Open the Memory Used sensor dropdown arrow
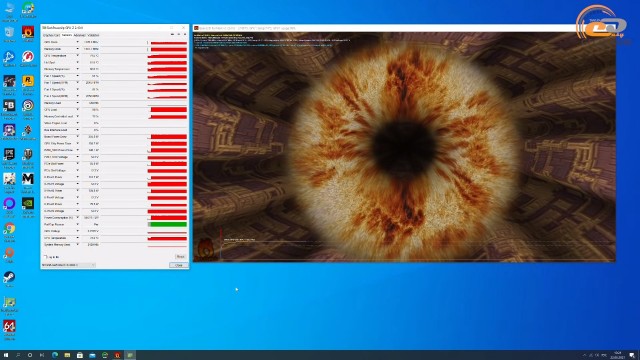 pyautogui.click(x=78, y=103)
